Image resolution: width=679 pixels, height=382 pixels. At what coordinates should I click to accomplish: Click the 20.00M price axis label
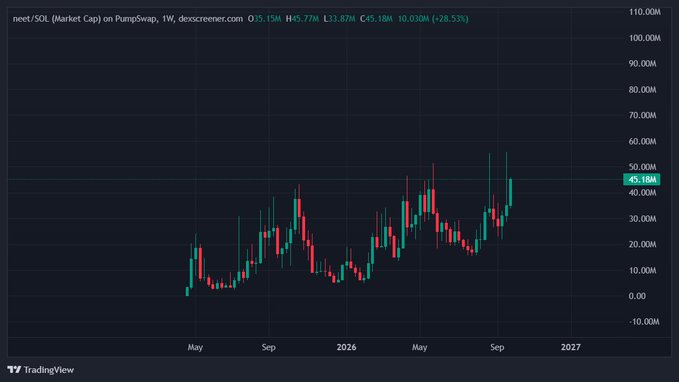click(643, 244)
